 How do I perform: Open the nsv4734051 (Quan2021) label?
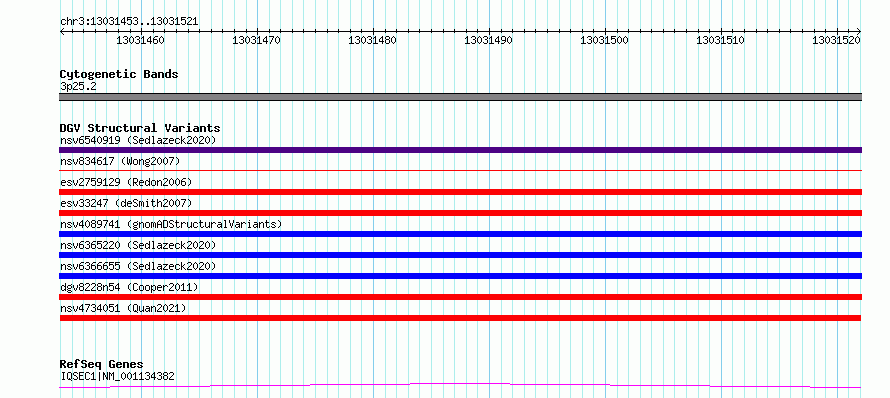[x=123, y=308]
